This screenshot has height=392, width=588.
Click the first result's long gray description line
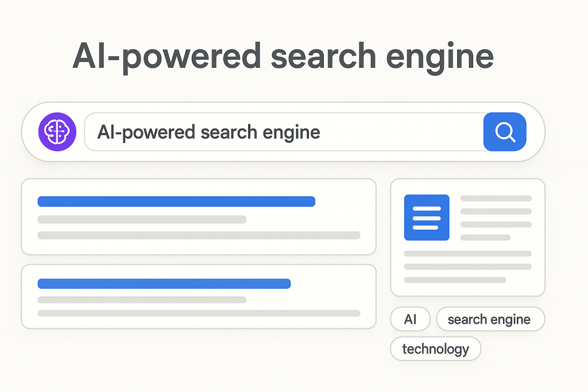(x=199, y=235)
